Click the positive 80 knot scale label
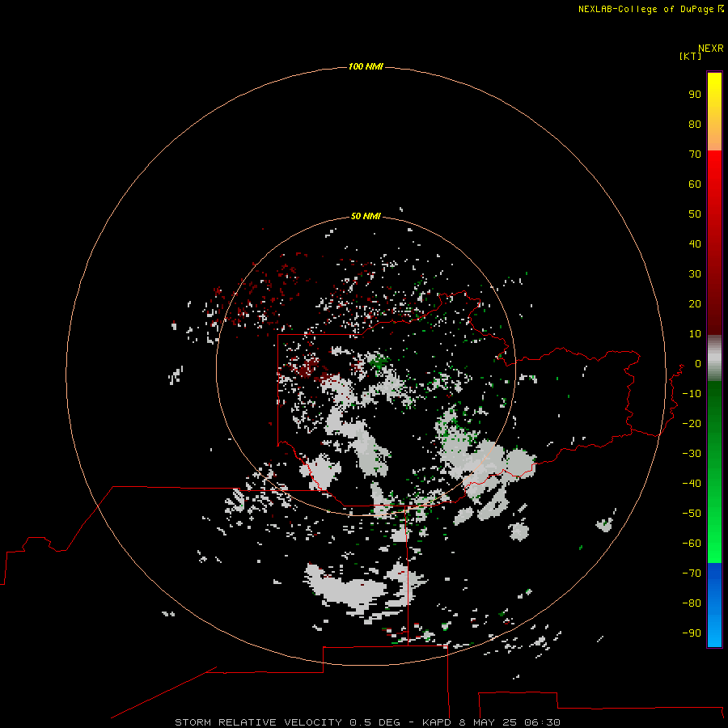 695,124
